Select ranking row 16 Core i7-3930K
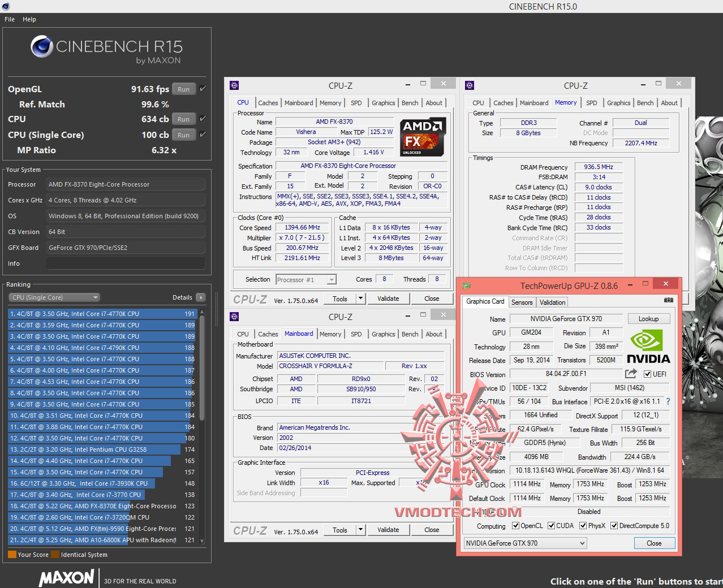Viewport: 723px width, 588px height. pyautogui.click(x=102, y=483)
